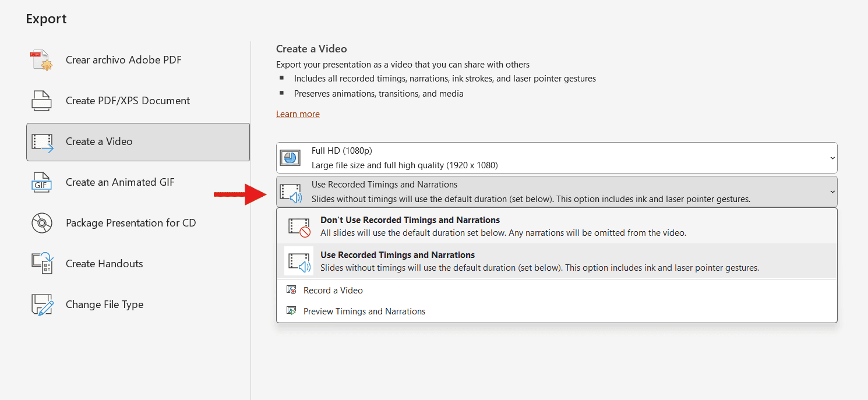The height and width of the screenshot is (400, 868).
Task: Click the Create PDF/XPS printer icon
Action: [42, 101]
